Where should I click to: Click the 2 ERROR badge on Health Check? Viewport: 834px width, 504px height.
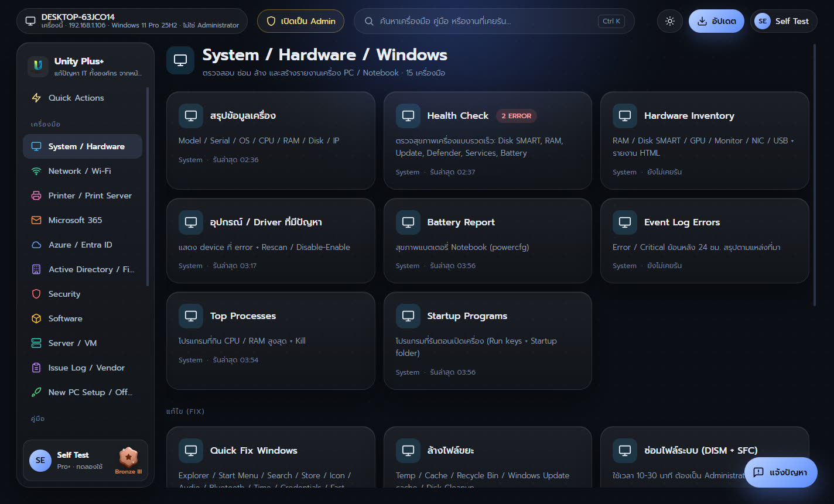point(516,116)
